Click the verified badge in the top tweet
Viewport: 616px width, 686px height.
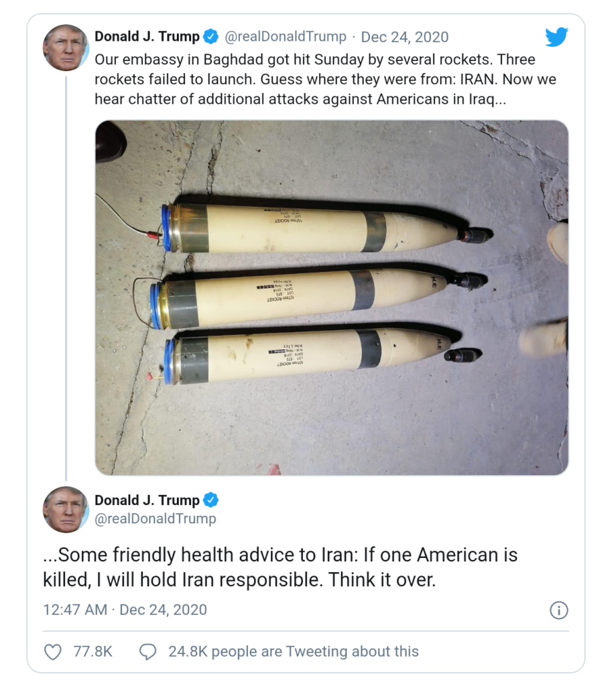(x=210, y=36)
